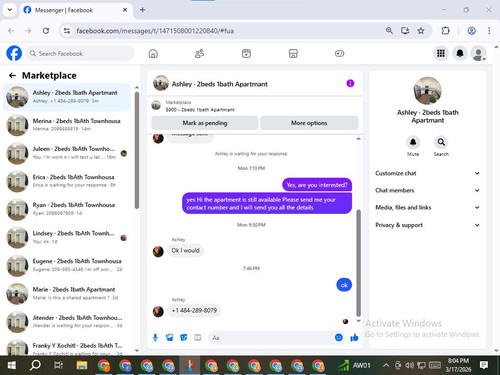Open the tab search dropdown arrow
The height and width of the screenshot is (375, 500).
10,10
